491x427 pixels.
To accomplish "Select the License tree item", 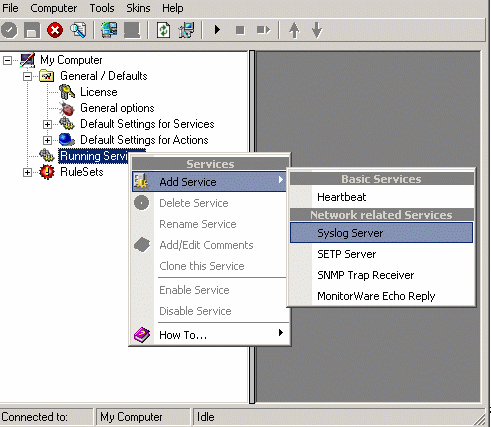I will pos(99,92).
